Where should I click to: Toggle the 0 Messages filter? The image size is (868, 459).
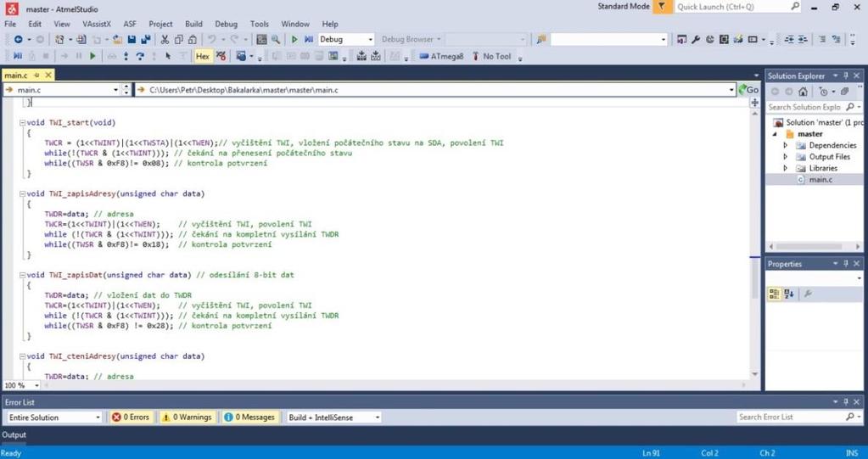tap(249, 417)
